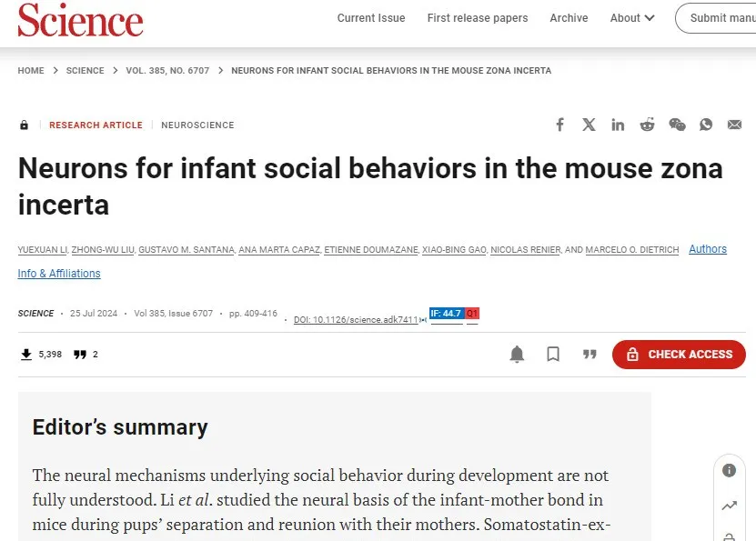Open Current Issue menu item

[371, 18]
